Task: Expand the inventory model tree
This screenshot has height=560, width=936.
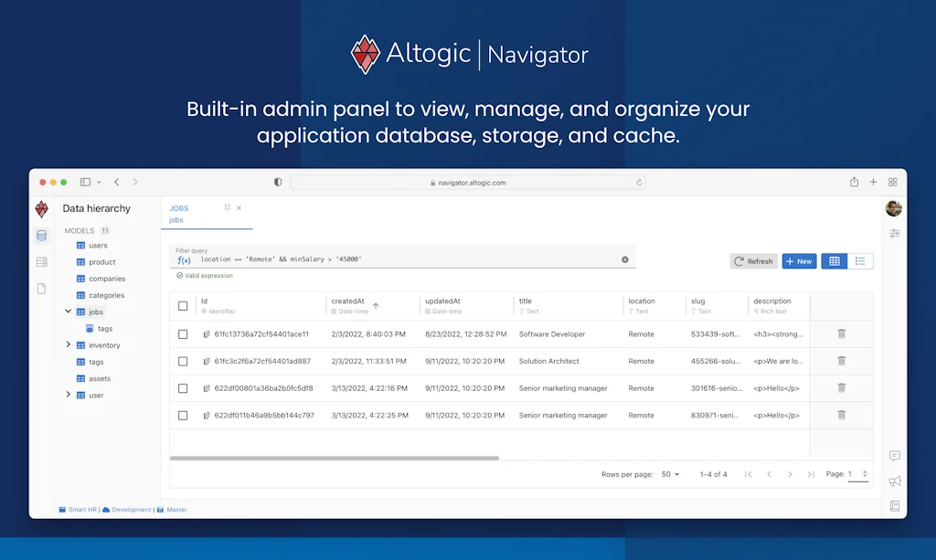Action: (x=68, y=344)
